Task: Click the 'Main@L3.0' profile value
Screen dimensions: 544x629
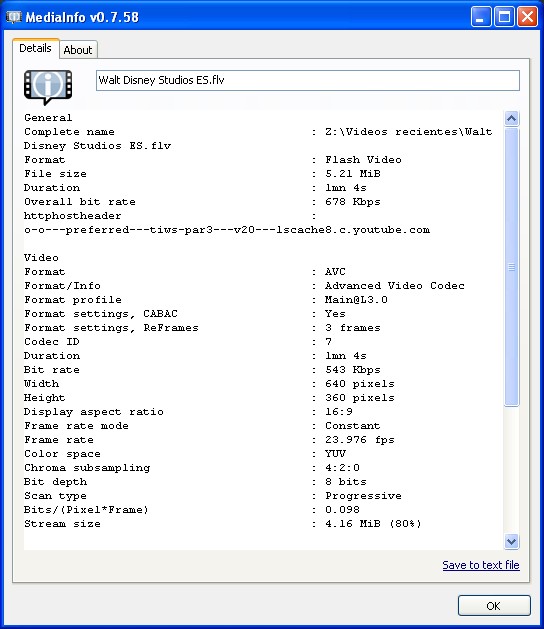Action: 356,300
